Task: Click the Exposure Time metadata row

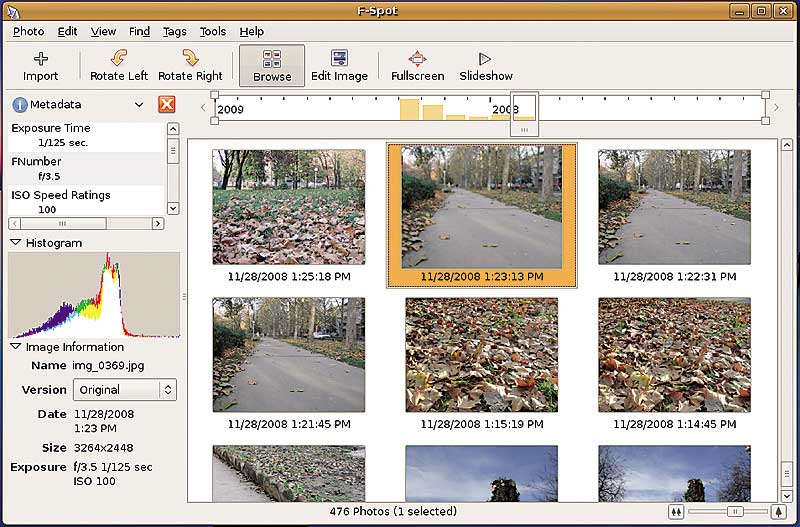Action: tap(87, 136)
